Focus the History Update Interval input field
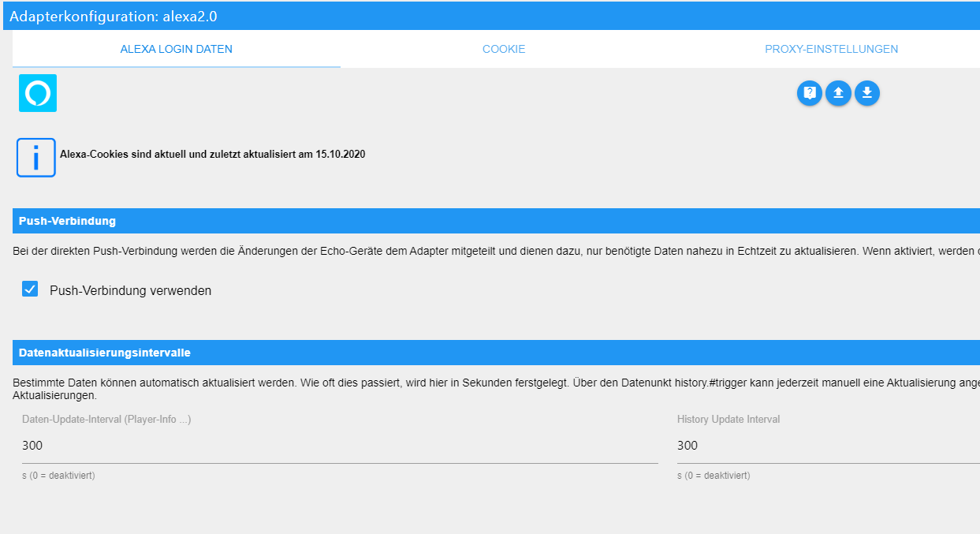This screenshot has height=534, width=980. click(829, 446)
